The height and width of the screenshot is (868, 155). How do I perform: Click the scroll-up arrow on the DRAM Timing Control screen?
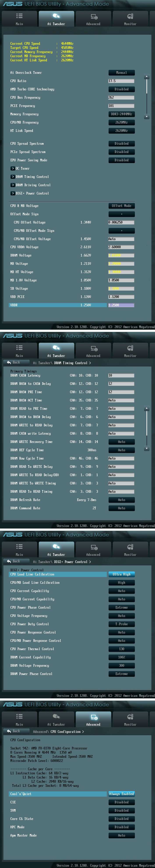pyautogui.click(x=146, y=409)
